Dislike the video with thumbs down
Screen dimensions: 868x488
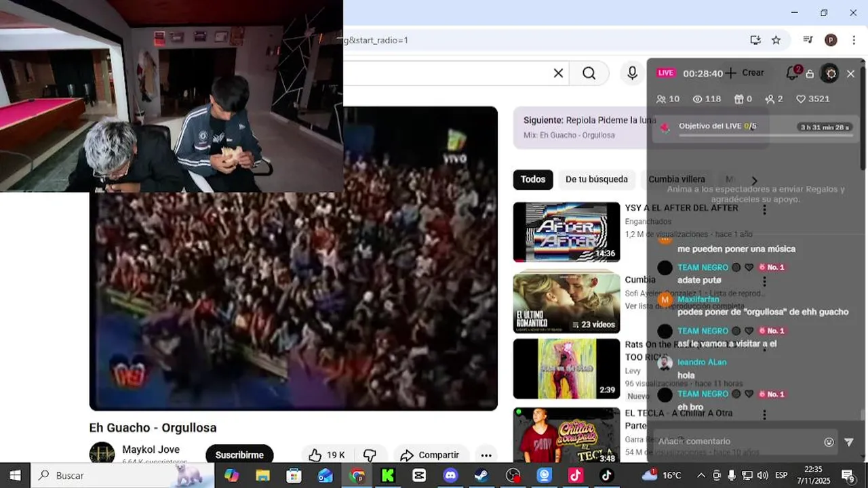click(x=370, y=455)
